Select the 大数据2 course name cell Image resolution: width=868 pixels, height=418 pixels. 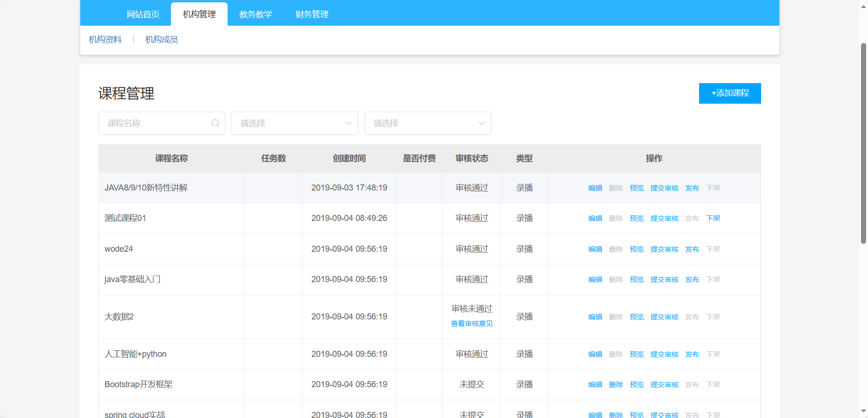[171, 317]
